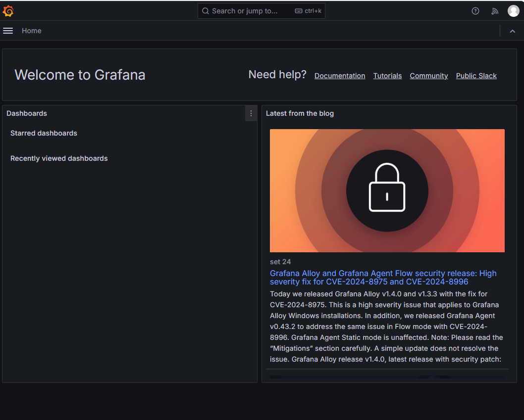Click the Dashboards panel title
Viewport: 524px width, 420px height.
27,113
